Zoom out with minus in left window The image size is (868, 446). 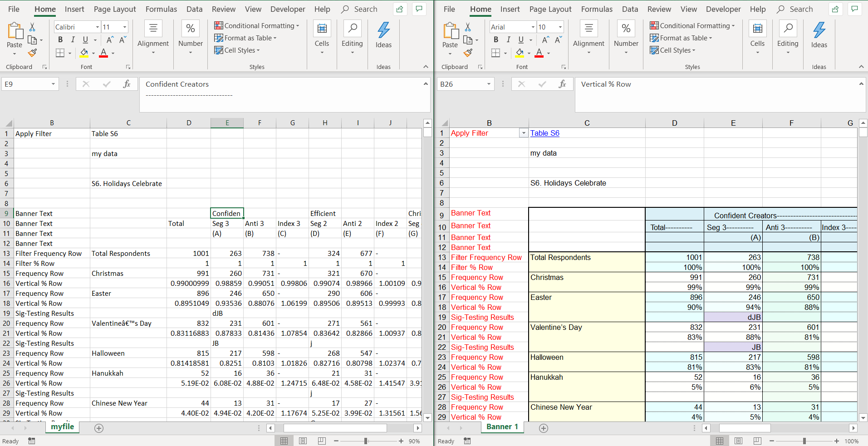pos(336,441)
